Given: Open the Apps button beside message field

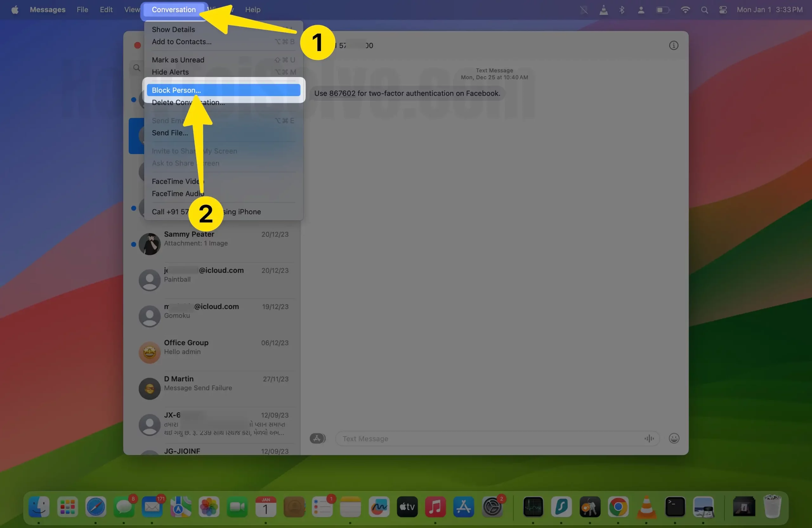Looking at the screenshot, I should coord(317,438).
